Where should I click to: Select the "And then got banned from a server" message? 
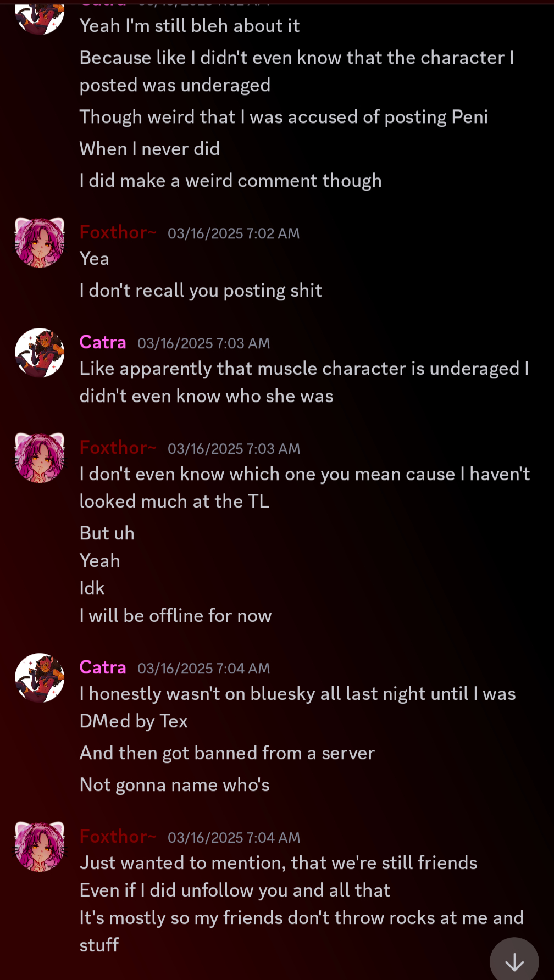tap(227, 753)
